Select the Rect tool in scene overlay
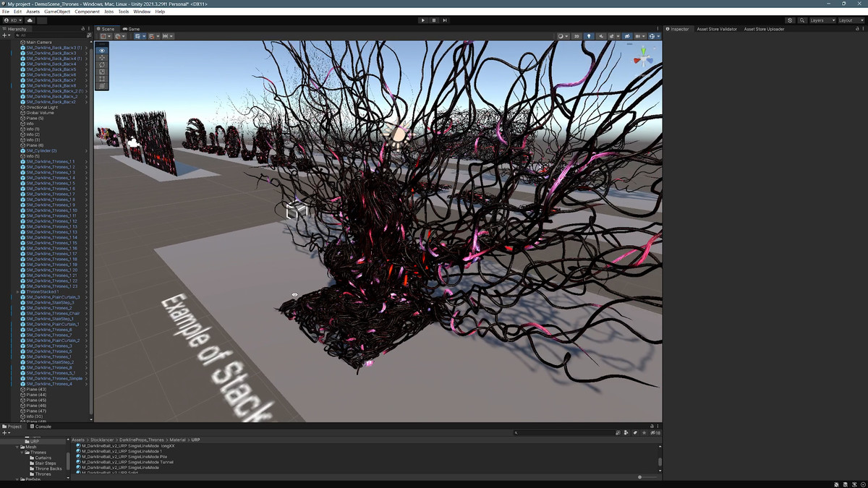The width and height of the screenshot is (868, 488). [102, 78]
